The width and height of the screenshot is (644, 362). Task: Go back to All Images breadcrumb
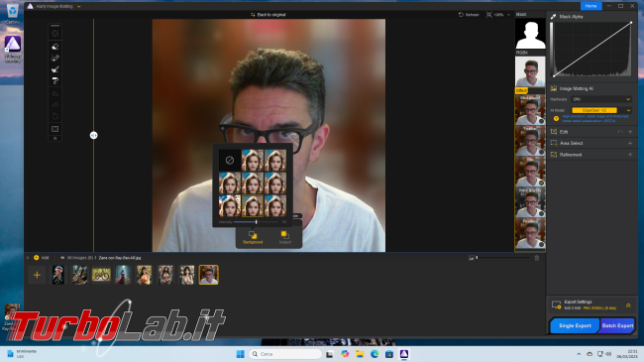click(77, 258)
